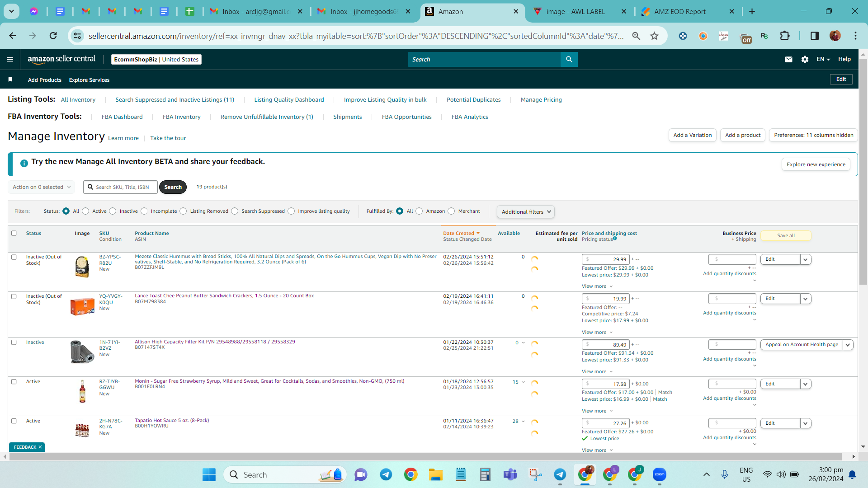The width and height of the screenshot is (868, 488).
Task: Open the Chrome side panel icon
Action: 815,36
